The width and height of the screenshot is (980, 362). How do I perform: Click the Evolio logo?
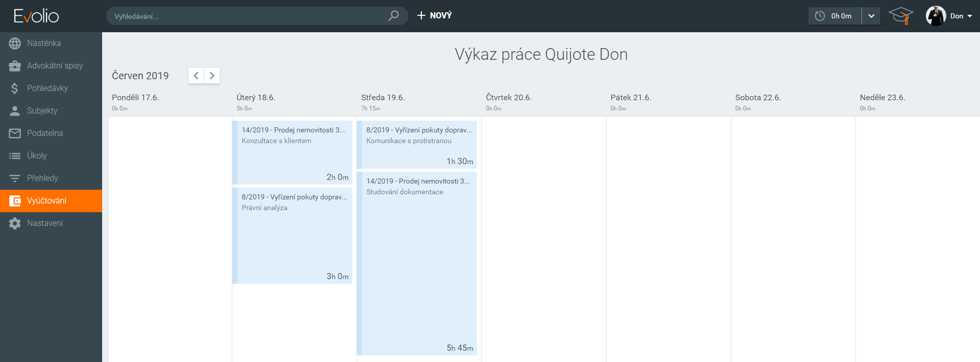(36, 16)
